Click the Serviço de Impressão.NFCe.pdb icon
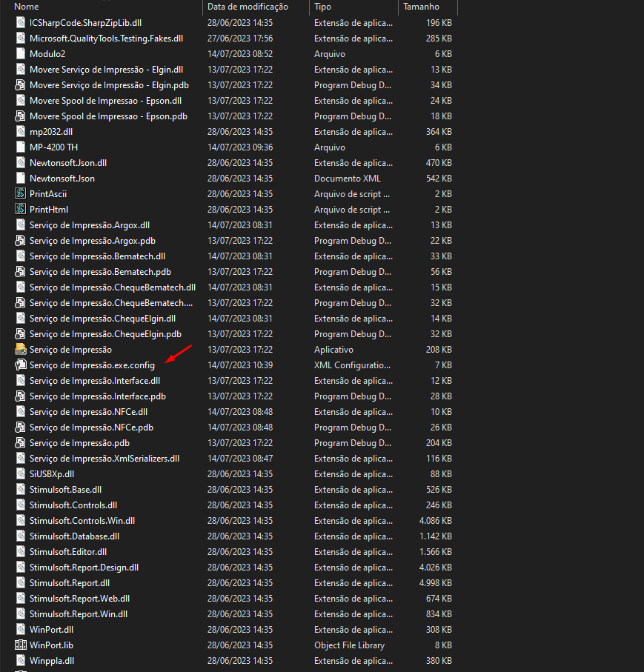The image size is (644, 672). (20, 428)
